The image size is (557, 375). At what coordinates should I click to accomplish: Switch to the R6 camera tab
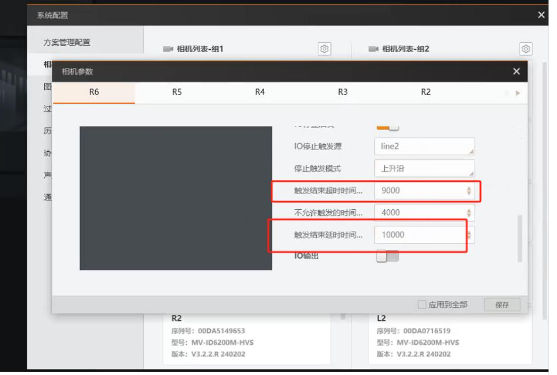94,92
